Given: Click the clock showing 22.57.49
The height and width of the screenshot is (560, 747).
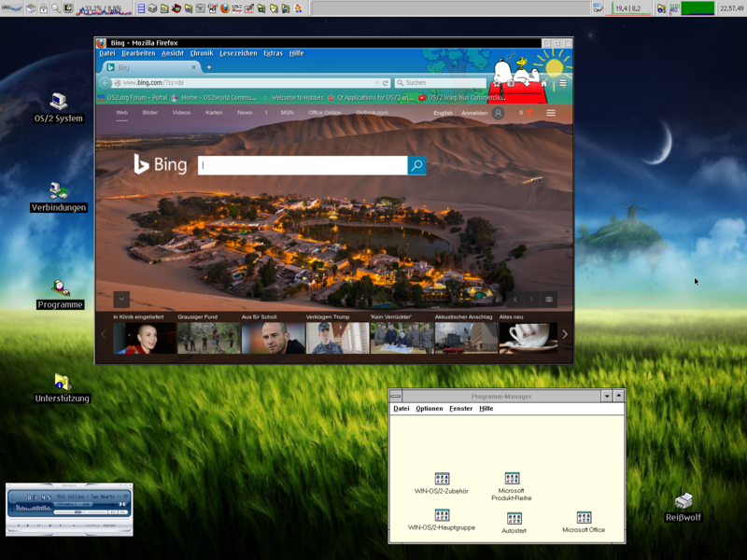Looking at the screenshot, I should coord(732,8).
